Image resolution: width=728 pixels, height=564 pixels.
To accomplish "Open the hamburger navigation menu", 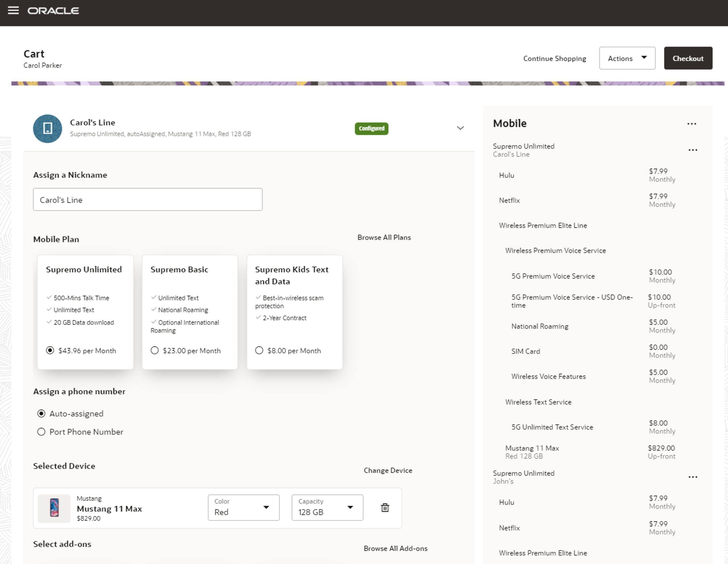I will click(14, 10).
